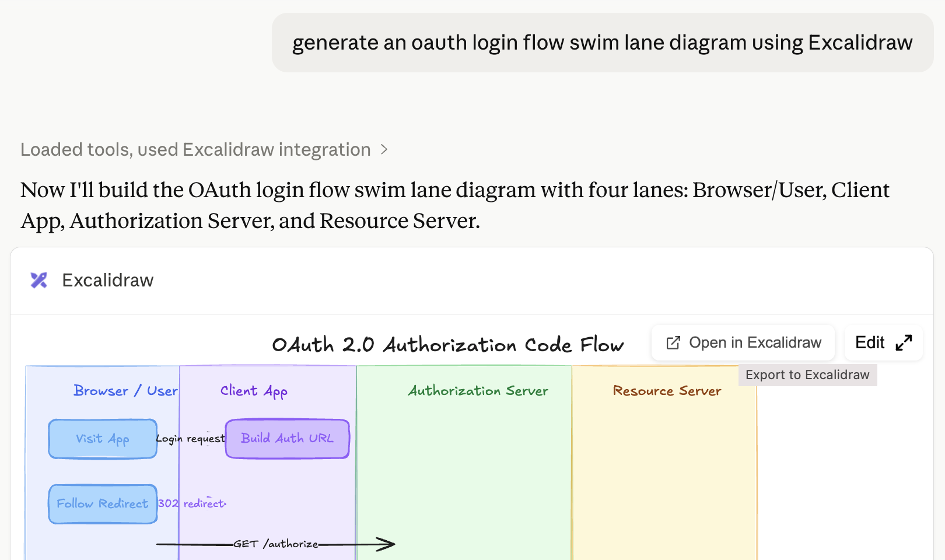Click the GET /authorize arrow
945x560 pixels.
(274, 544)
